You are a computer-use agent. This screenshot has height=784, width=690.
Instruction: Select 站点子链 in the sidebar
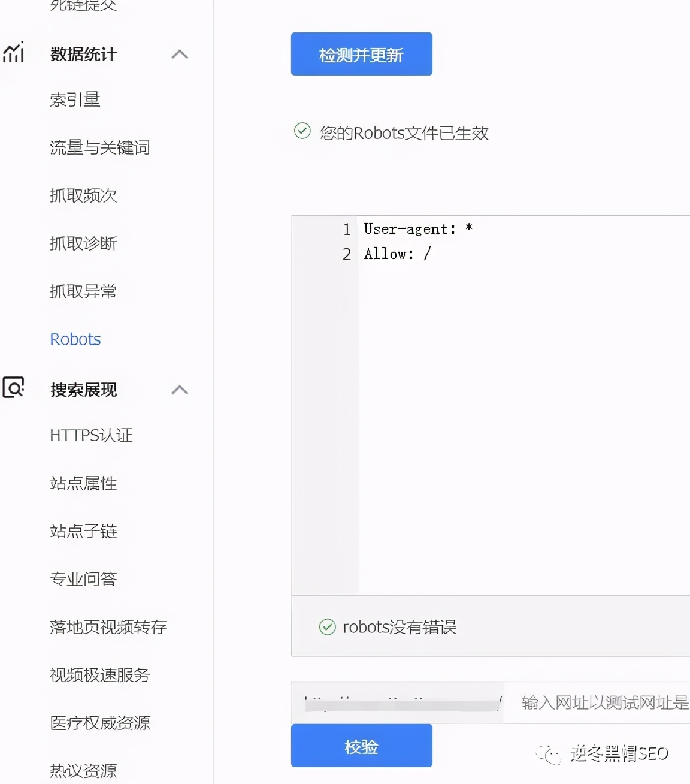pos(83,531)
